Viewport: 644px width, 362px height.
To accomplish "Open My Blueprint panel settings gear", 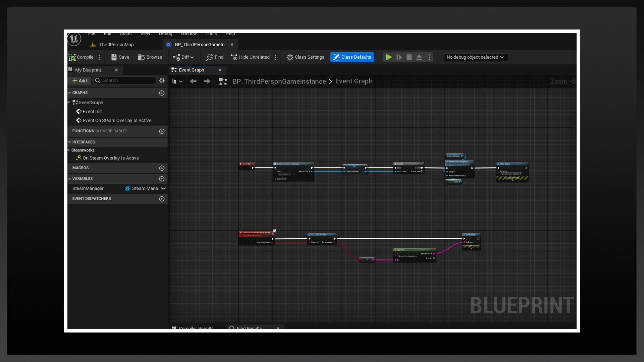I will [162, 80].
